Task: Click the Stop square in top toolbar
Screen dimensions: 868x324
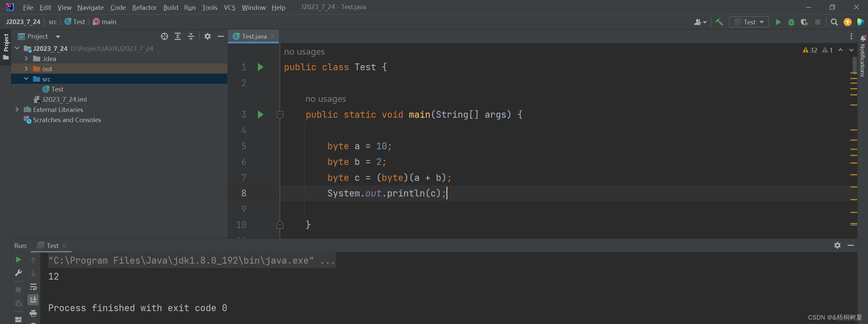Action: [818, 22]
